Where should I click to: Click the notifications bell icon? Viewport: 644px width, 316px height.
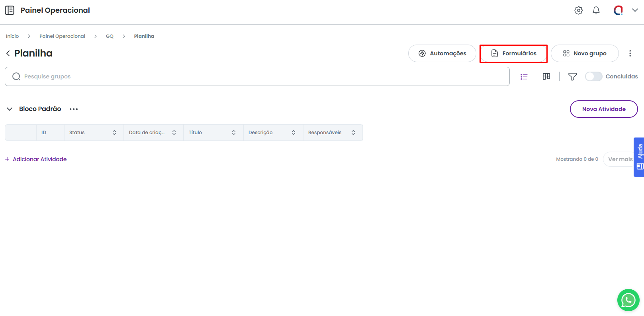[596, 10]
